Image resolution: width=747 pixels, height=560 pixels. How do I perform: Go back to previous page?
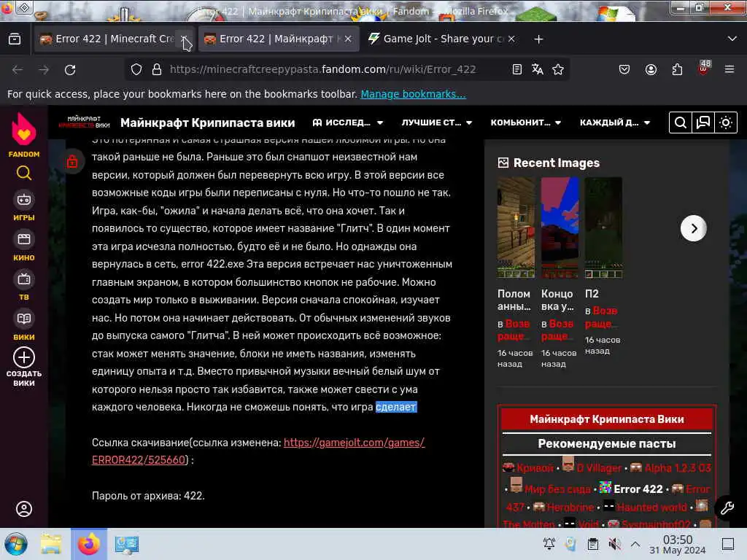pos(18,69)
